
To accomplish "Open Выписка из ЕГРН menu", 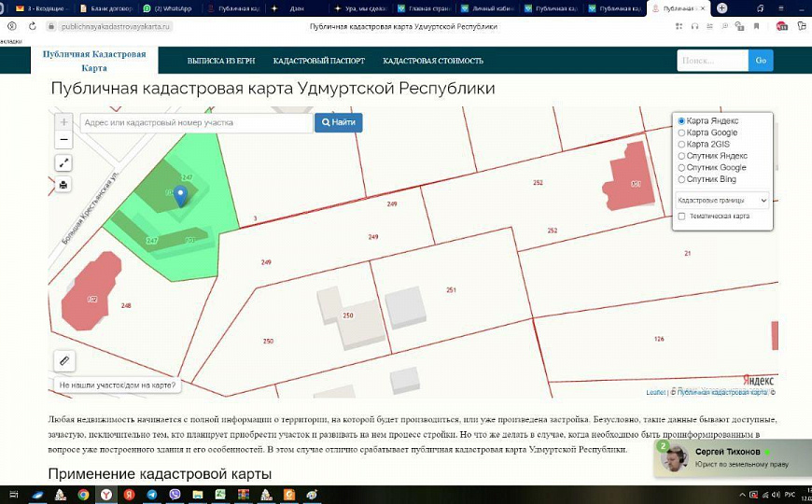I will 221,61.
